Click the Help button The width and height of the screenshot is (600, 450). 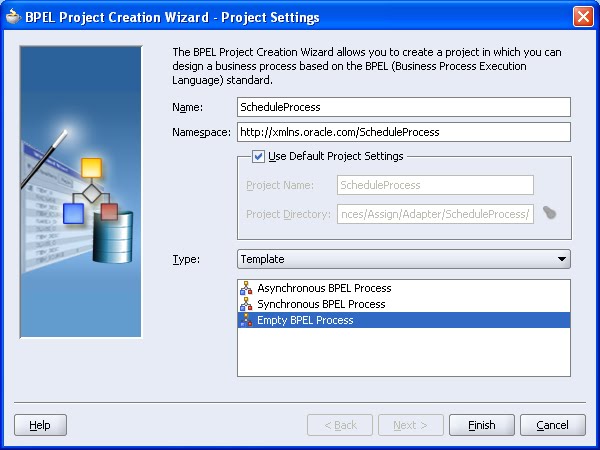click(40, 425)
